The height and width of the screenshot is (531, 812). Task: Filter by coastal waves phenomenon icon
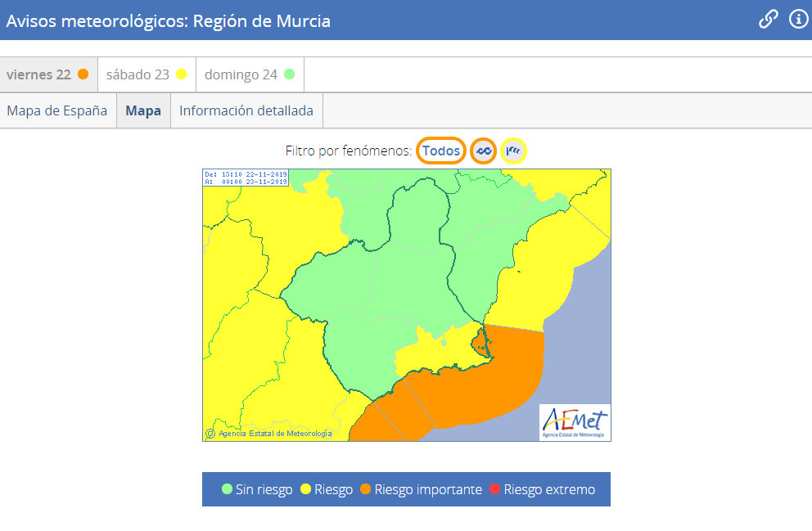tap(483, 151)
